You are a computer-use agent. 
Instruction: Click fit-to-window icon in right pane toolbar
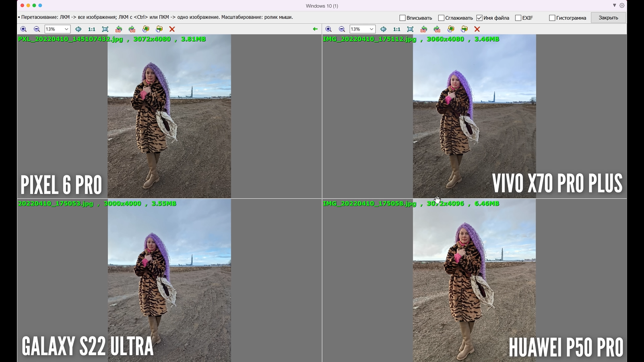point(410,29)
